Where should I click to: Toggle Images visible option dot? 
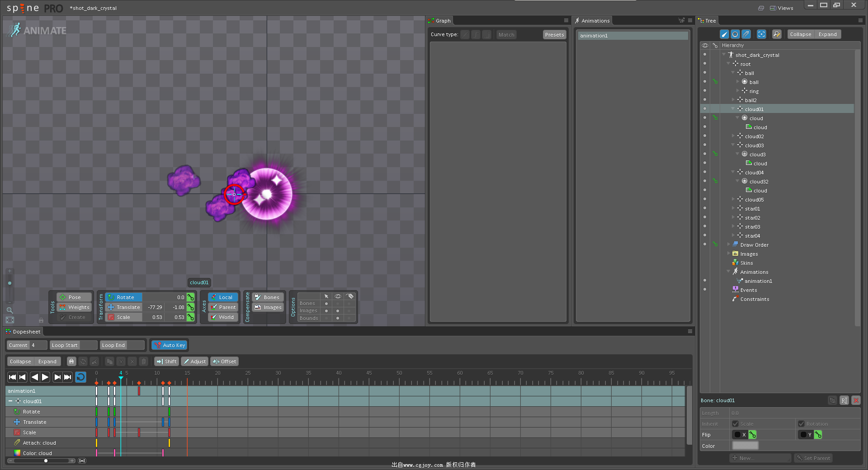pyautogui.click(x=338, y=311)
